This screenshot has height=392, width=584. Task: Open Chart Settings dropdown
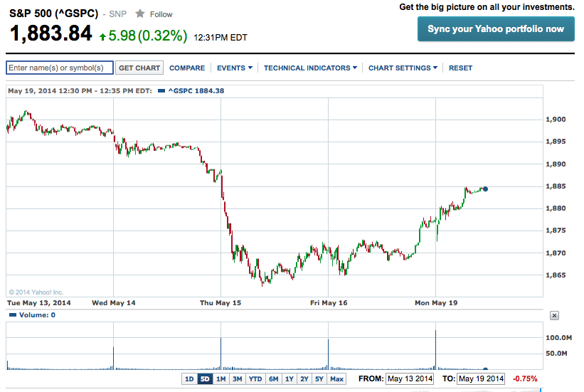pos(403,68)
